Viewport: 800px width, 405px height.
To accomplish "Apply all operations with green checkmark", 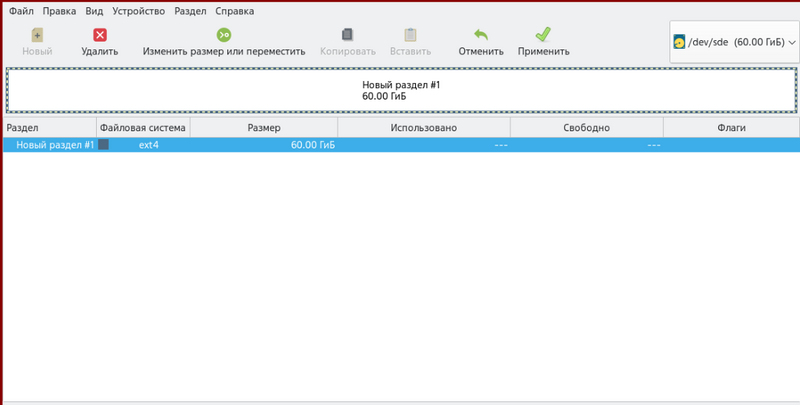I will (x=543, y=35).
